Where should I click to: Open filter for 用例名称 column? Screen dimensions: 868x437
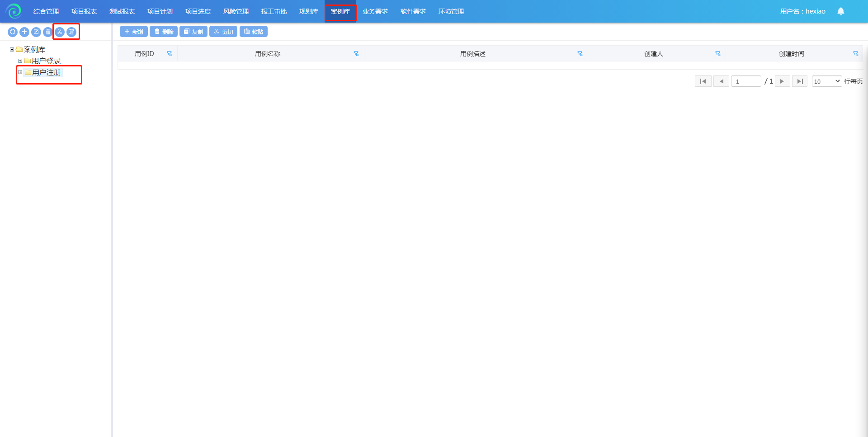click(356, 54)
